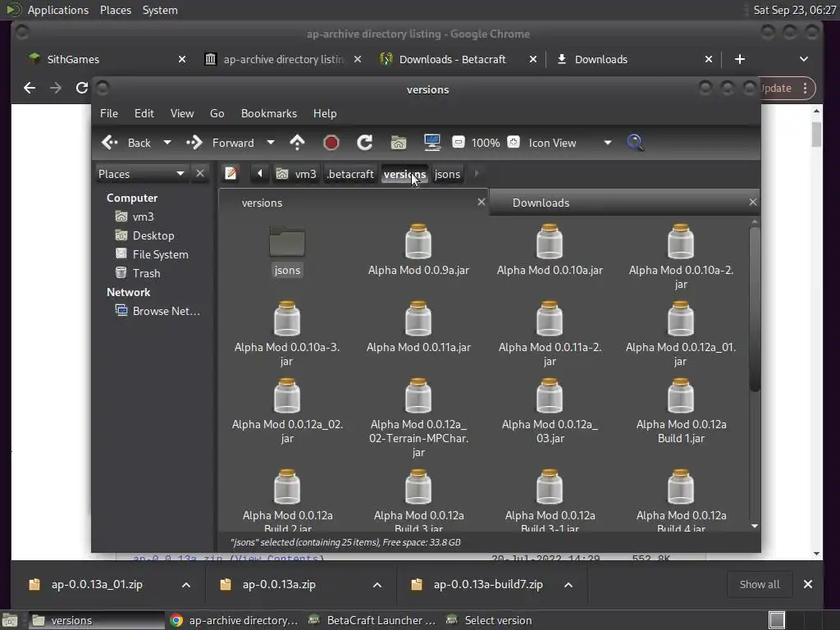This screenshot has height=630, width=840.
Task: Expand ap-0.0.13a.zip download options chevron
Action: click(377, 584)
